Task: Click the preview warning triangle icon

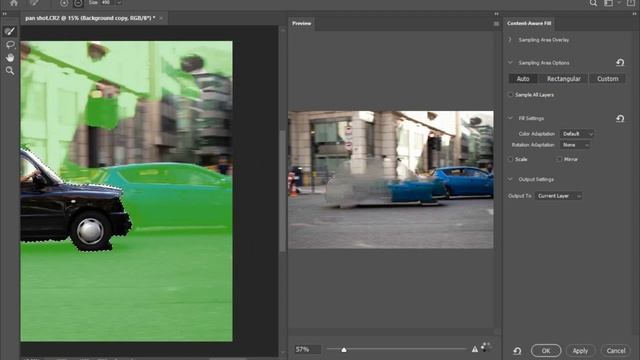Action: [x=475, y=349]
